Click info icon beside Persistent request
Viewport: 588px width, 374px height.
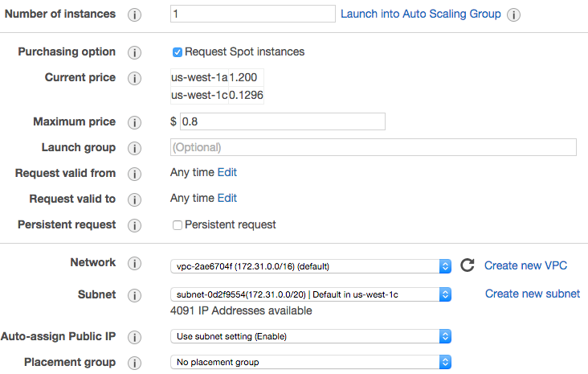point(135,225)
